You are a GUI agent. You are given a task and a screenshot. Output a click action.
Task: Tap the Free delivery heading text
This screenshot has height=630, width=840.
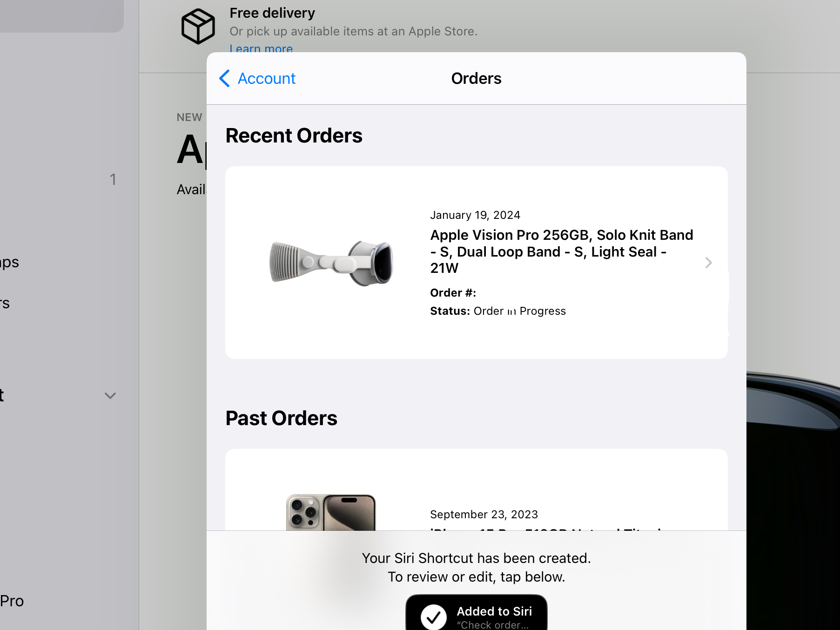pos(272,13)
